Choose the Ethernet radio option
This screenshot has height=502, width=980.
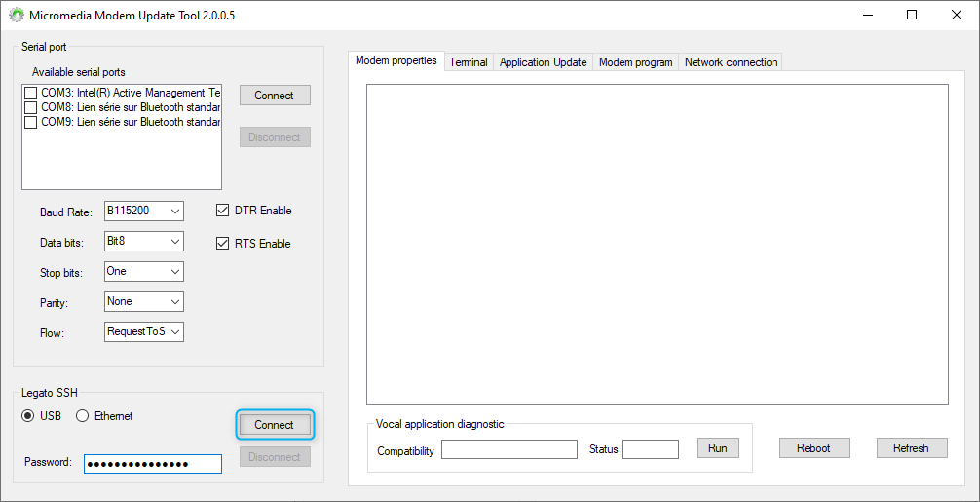coord(83,416)
